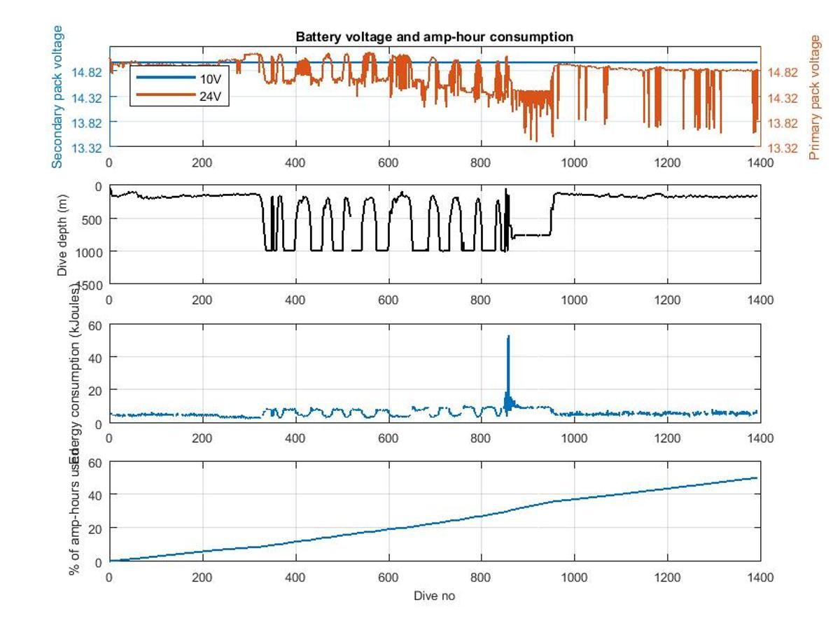Viewport: 840px width, 630px height.
Task: Click the end of the amp-hours used line
Action: [x=757, y=478]
